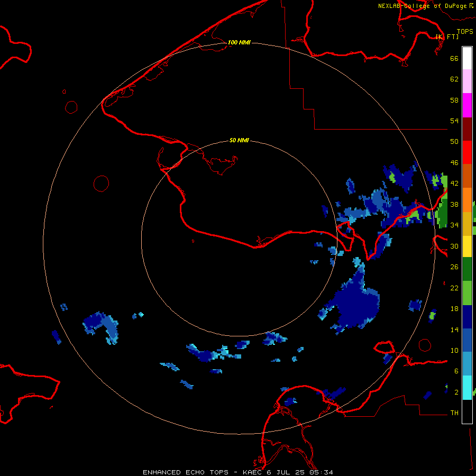Click legend value 42
Image resolution: width=476 pixels, height=476 pixels.
[x=454, y=184]
